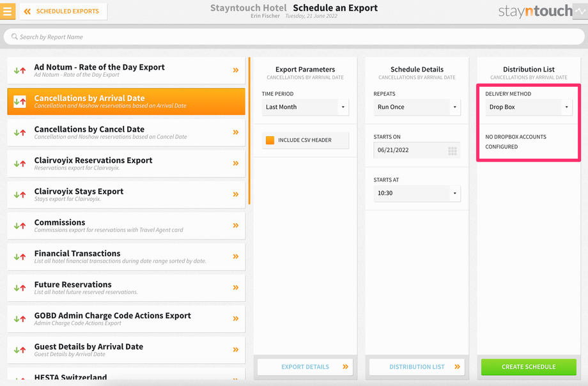Open the hamburger main menu
Viewport: 588px width, 386px height.
point(7,12)
